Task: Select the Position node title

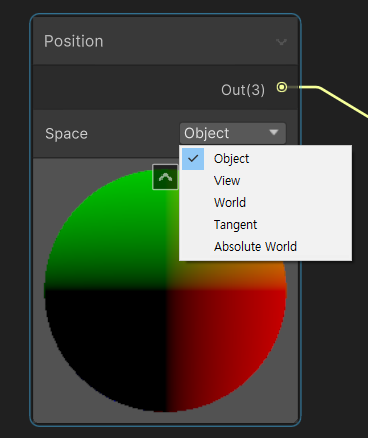Action: (x=74, y=41)
